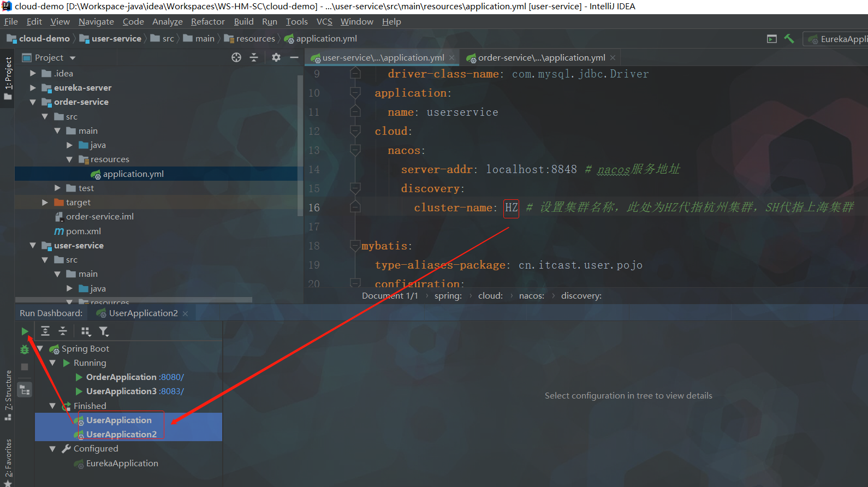The height and width of the screenshot is (487, 868).
Task: Open the :8083/ link for UserApplication3
Action: pyautogui.click(x=172, y=391)
